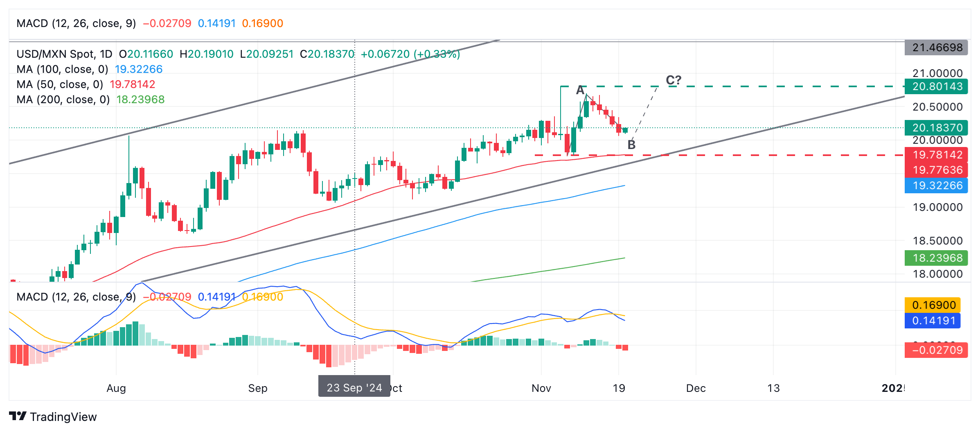Click the gray 21.46698 price label

coord(937,47)
